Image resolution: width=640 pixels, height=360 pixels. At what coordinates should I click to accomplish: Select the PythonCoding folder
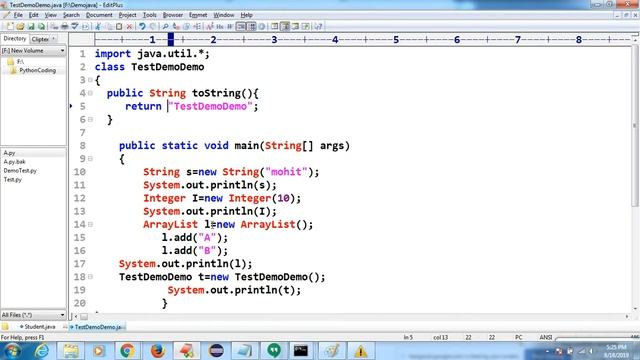tap(37, 71)
